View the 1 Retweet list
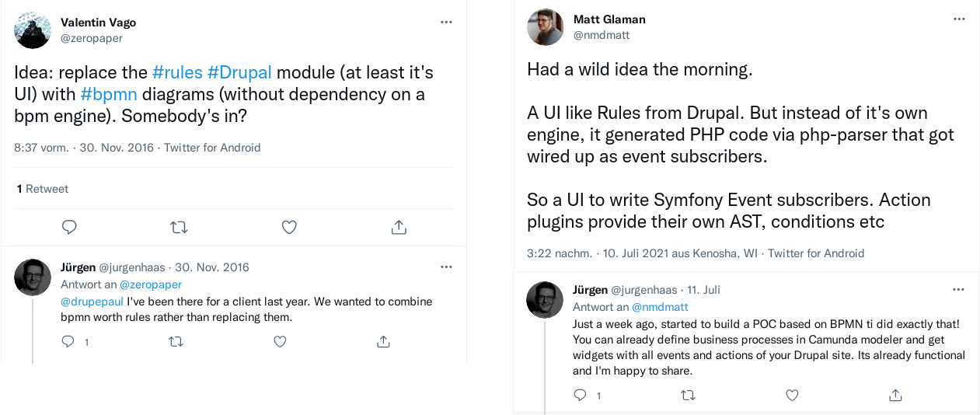 click(42, 189)
